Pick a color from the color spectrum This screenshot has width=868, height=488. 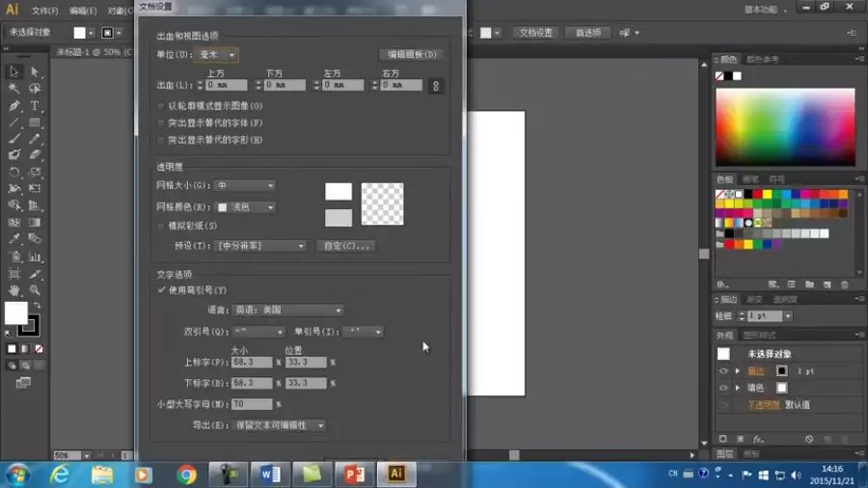pos(785,126)
